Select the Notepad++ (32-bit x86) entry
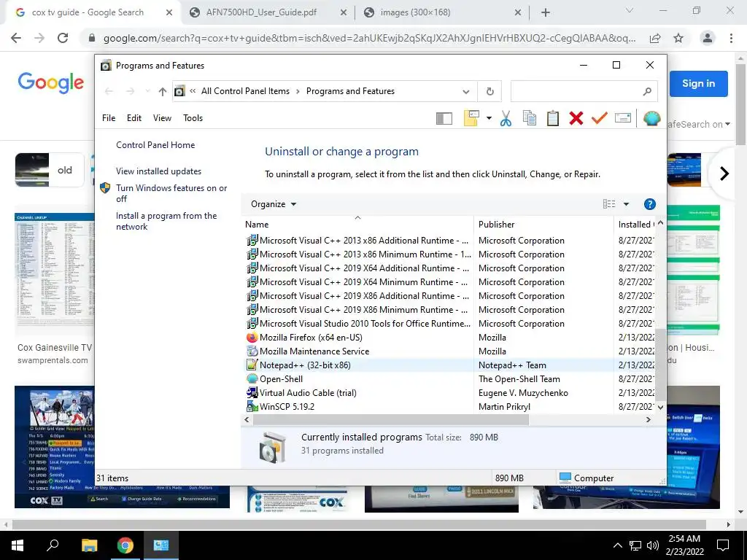747x560 pixels. [x=450, y=365]
